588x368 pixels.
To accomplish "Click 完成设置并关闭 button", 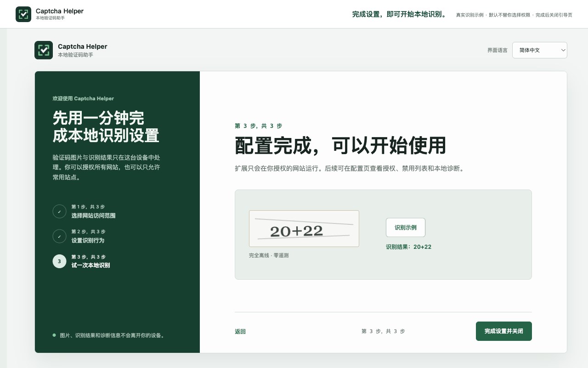I will pyautogui.click(x=504, y=331).
